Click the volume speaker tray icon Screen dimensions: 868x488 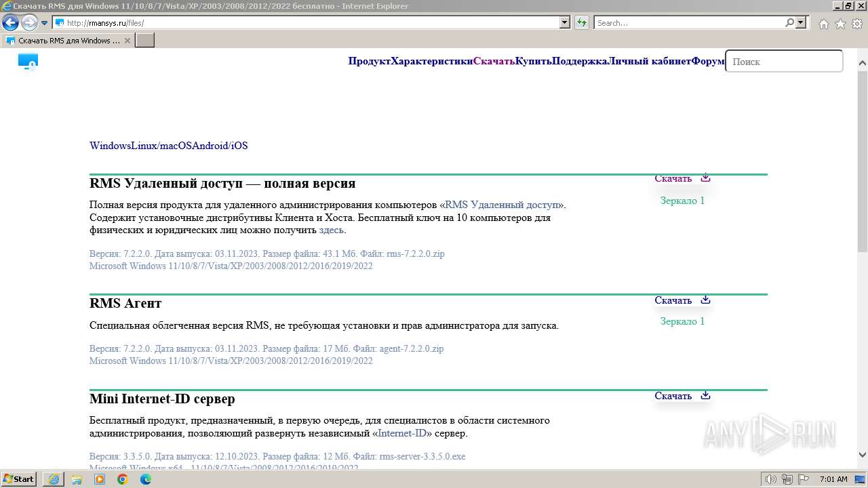[771, 479]
